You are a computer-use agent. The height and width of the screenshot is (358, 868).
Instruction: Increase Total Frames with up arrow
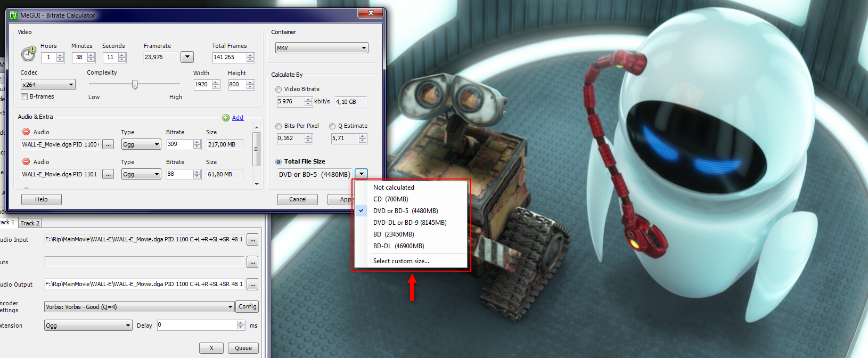250,55
